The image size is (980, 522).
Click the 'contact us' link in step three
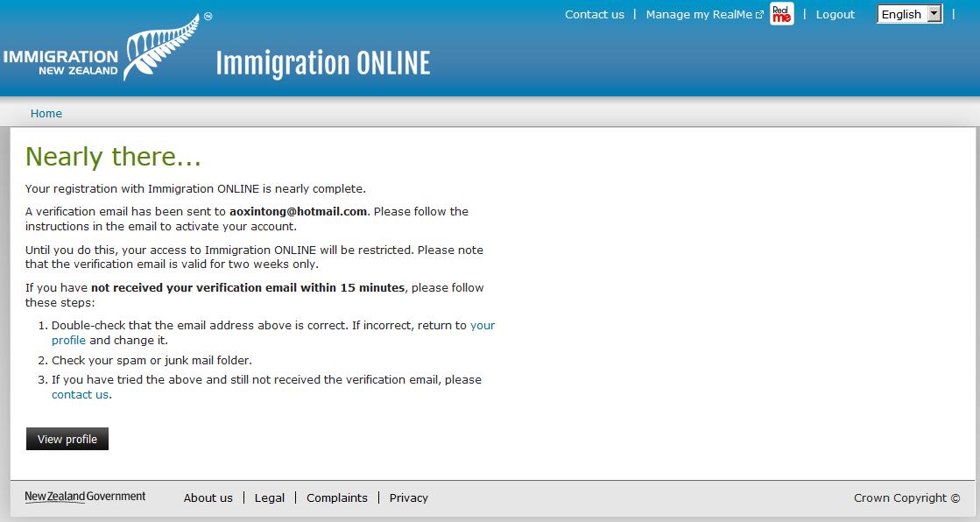pos(80,394)
